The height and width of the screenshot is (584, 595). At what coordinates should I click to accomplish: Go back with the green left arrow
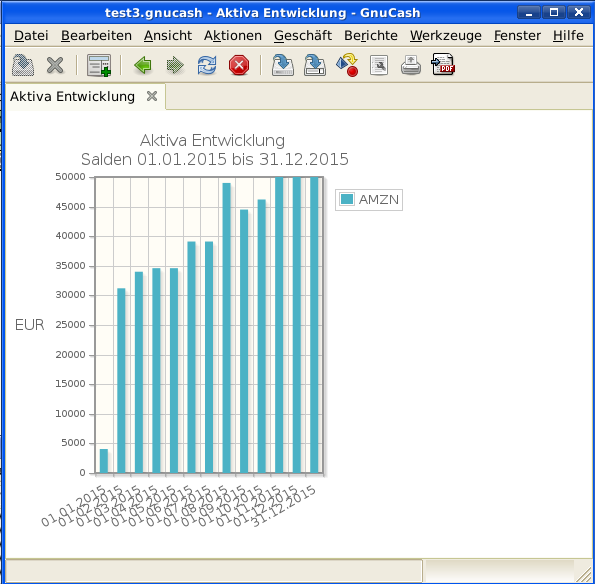click(143, 65)
